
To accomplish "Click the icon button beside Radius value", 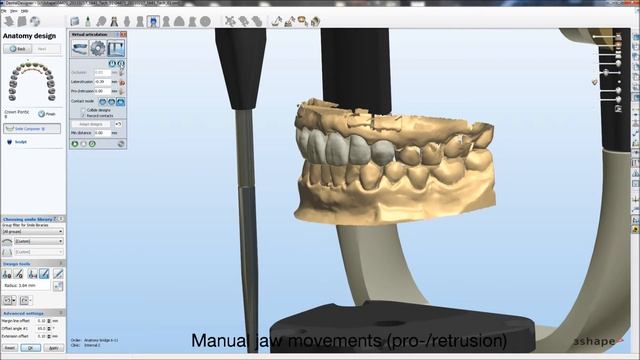I will (x=58, y=286).
